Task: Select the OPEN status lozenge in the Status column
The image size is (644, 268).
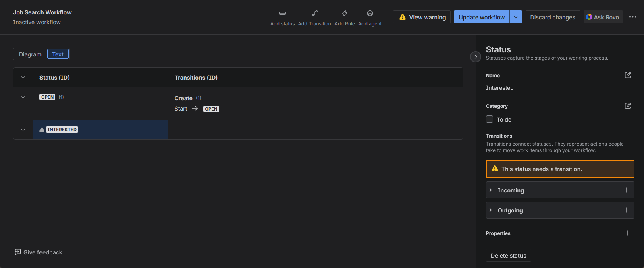Action: (47, 97)
